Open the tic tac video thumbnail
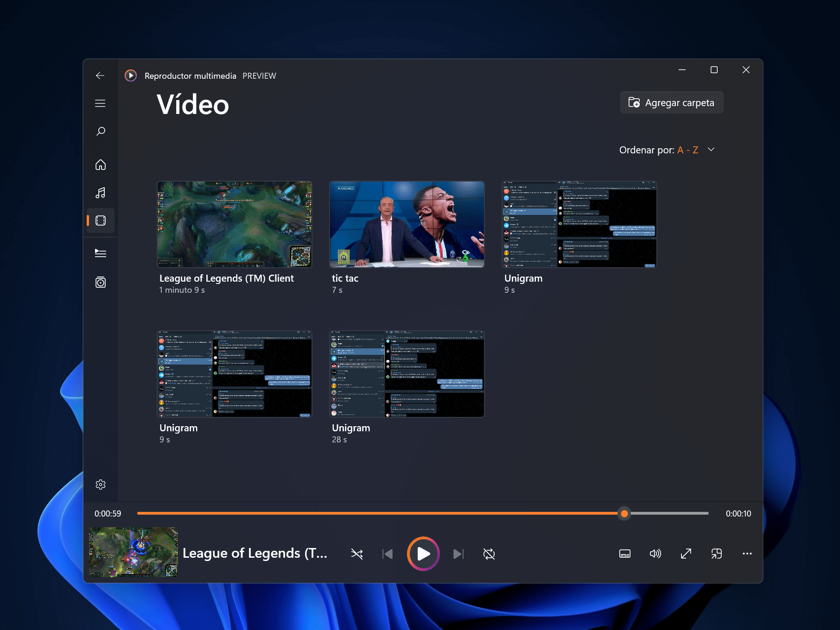The height and width of the screenshot is (630, 840). click(407, 224)
